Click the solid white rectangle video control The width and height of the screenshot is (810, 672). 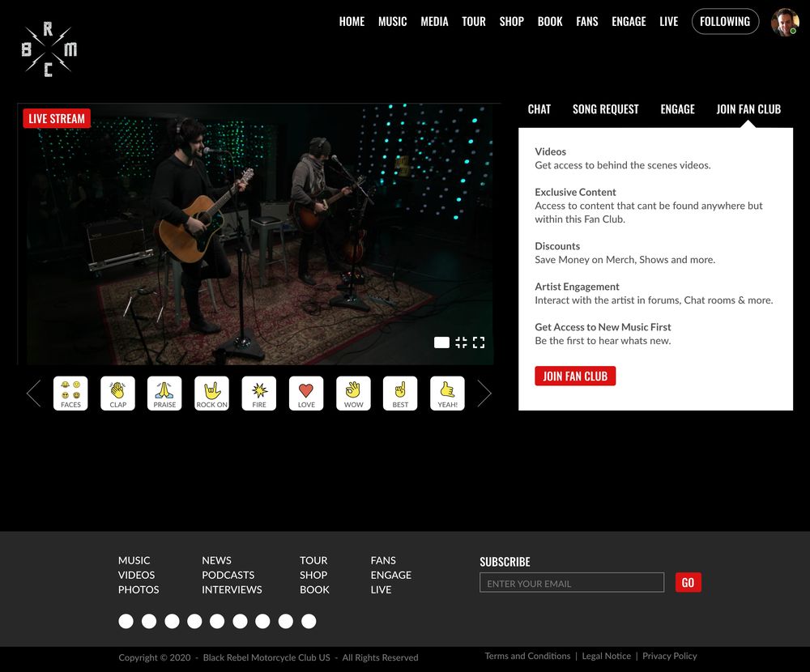pos(441,342)
